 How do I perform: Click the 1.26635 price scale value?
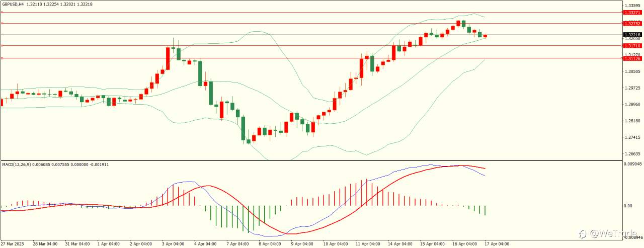coord(633,154)
